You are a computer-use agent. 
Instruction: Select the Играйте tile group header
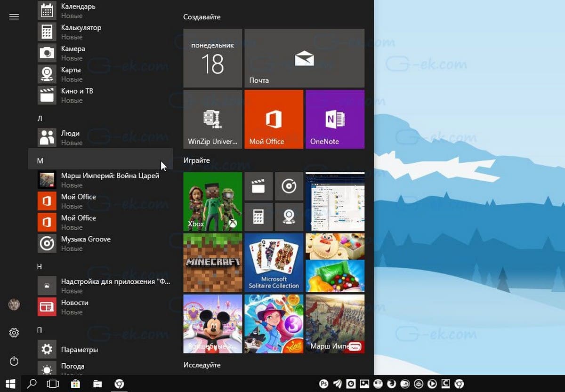[197, 160]
